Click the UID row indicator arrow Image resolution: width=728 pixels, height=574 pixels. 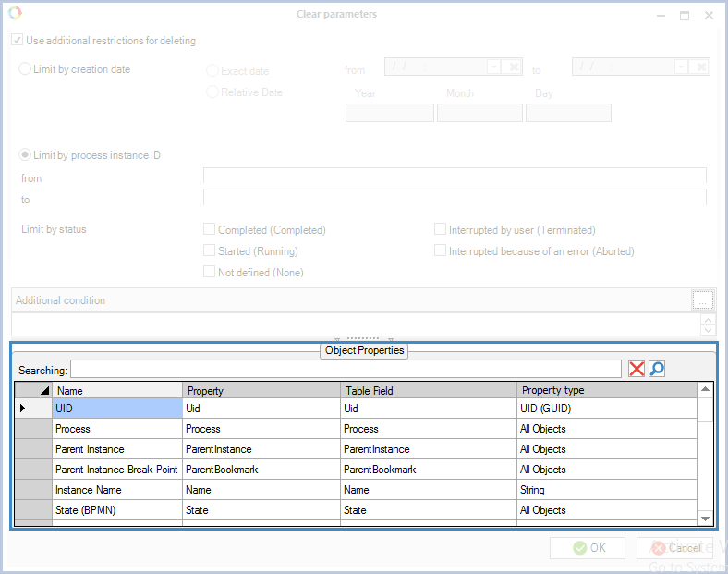(x=23, y=408)
